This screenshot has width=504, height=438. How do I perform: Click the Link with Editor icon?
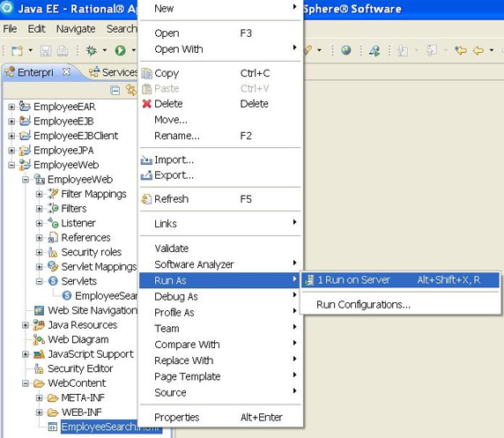click(131, 90)
